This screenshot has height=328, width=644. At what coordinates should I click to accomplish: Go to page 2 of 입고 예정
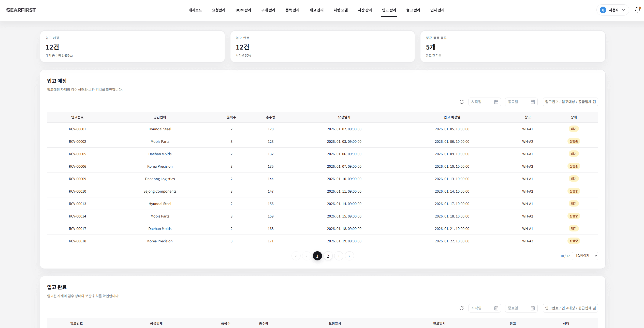point(328,256)
